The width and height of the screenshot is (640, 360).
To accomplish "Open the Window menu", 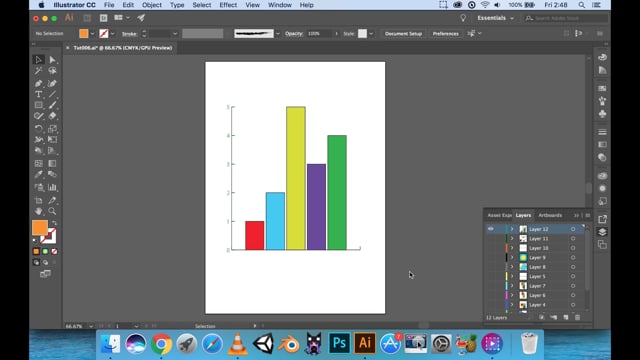I will [x=280, y=5].
